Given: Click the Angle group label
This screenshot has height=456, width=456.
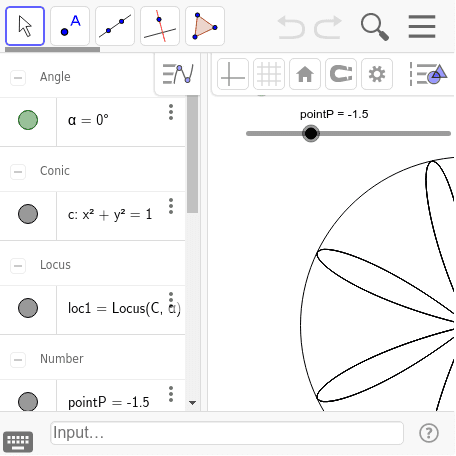Looking at the screenshot, I should tap(55, 77).
